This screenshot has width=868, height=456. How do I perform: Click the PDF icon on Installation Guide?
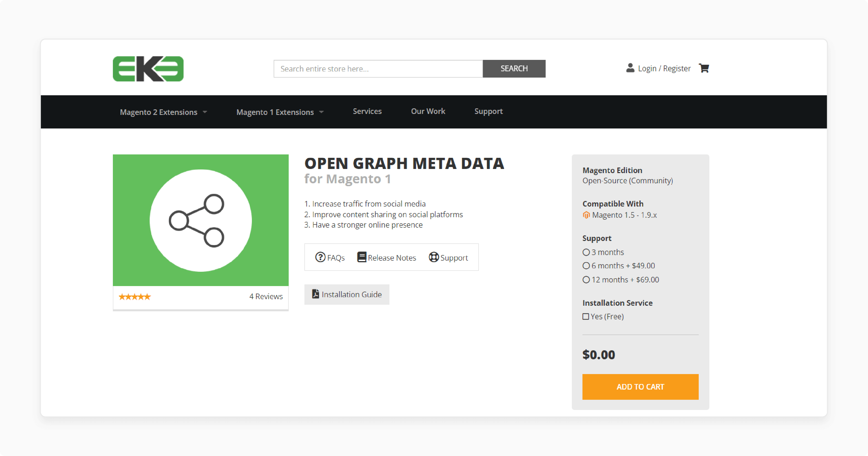pos(315,294)
